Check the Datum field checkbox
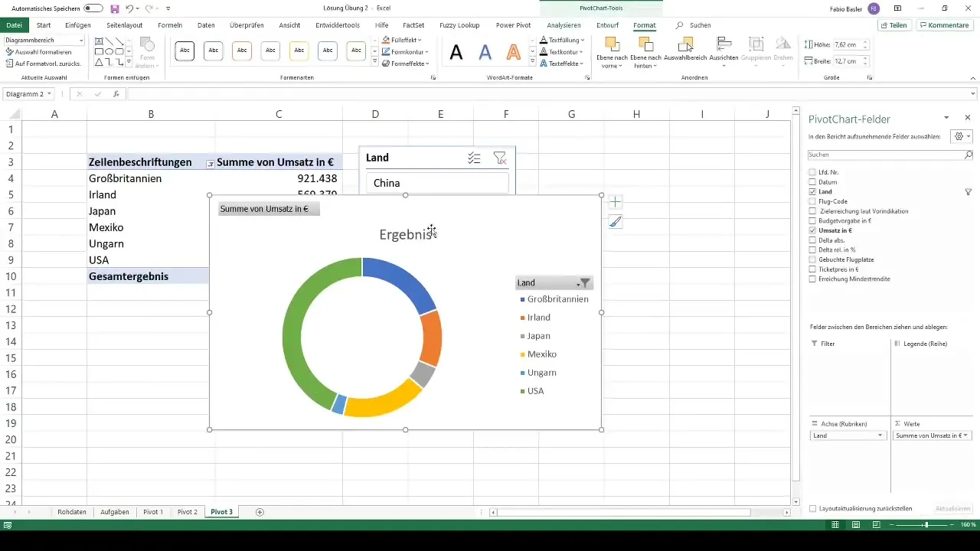 [x=812, y=182]
